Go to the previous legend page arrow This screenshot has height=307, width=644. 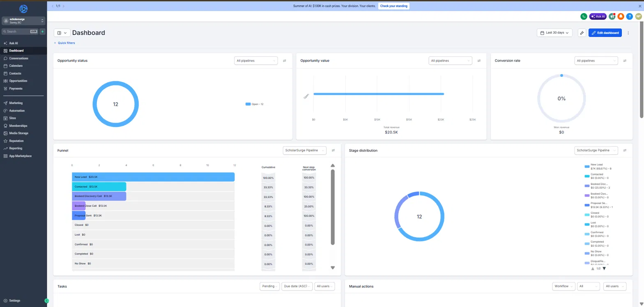[x=593, y=268]
